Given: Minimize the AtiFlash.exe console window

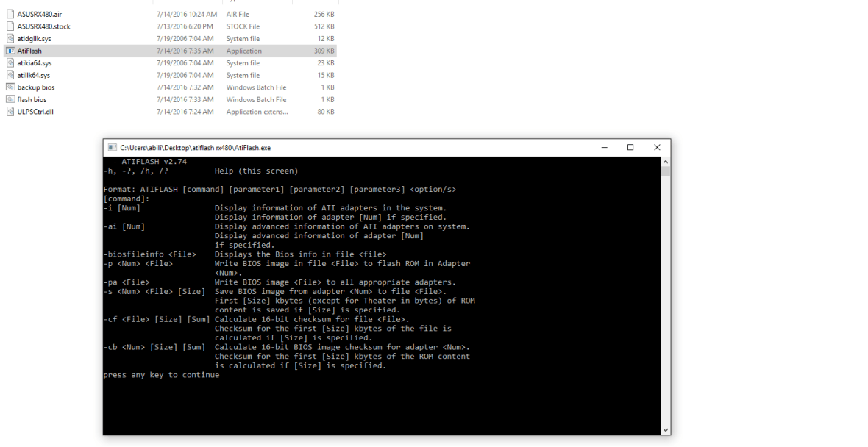Looking at the screenshot, I should [x=604, y=148].
